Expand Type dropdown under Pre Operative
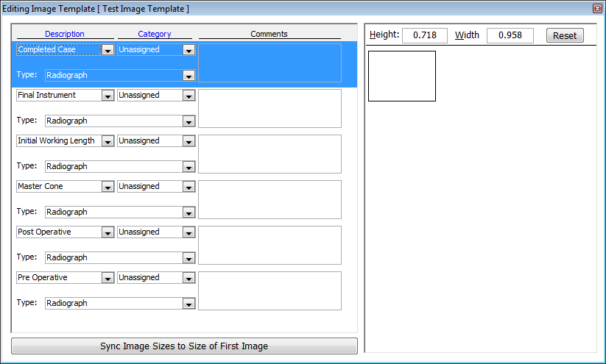 (189, 304)
